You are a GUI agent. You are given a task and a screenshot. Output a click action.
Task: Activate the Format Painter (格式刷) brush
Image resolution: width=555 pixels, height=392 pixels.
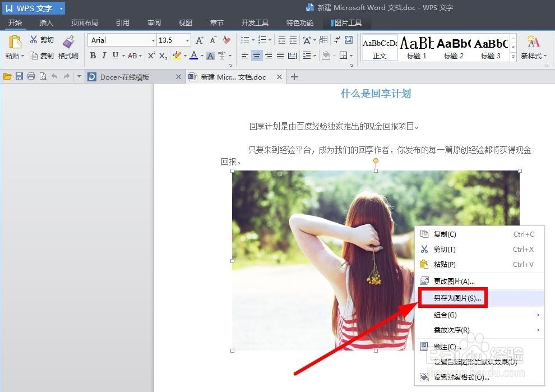[x=68, y=47]
